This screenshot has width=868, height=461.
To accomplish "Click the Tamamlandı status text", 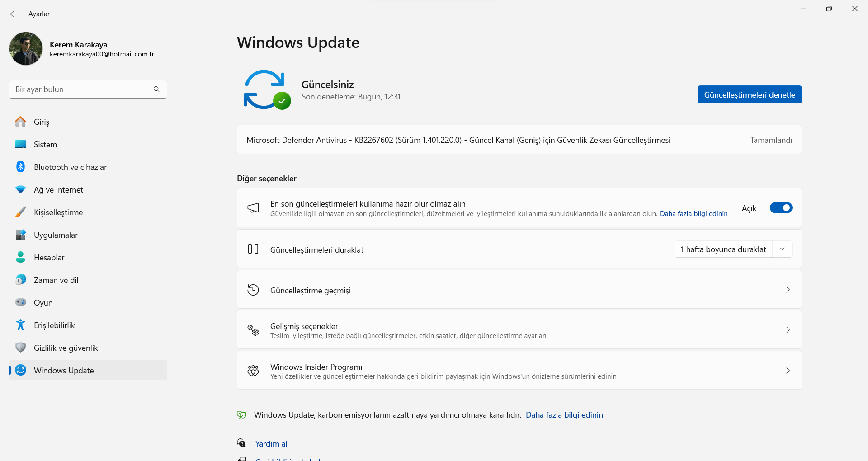I will pyautogui.click(x=771, y=140).
